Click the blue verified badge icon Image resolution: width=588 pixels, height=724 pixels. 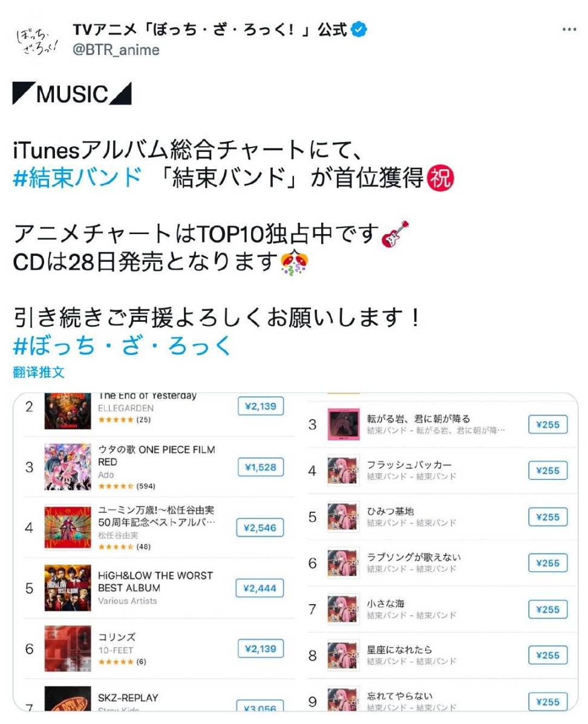pyautogui.click(x=359, y=30)
